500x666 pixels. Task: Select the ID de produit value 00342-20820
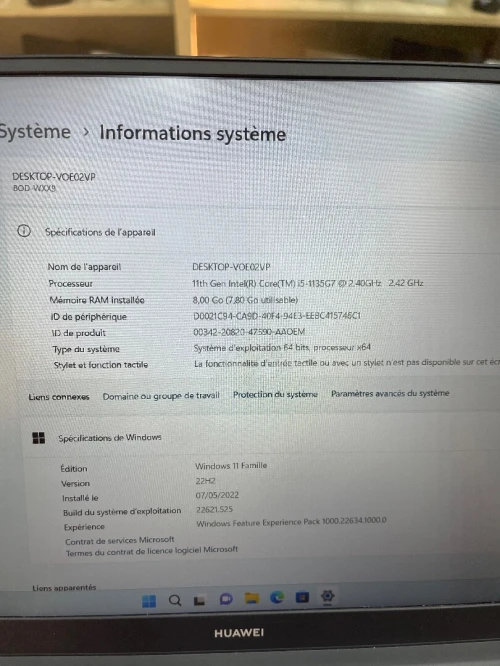tap(249, 332)
